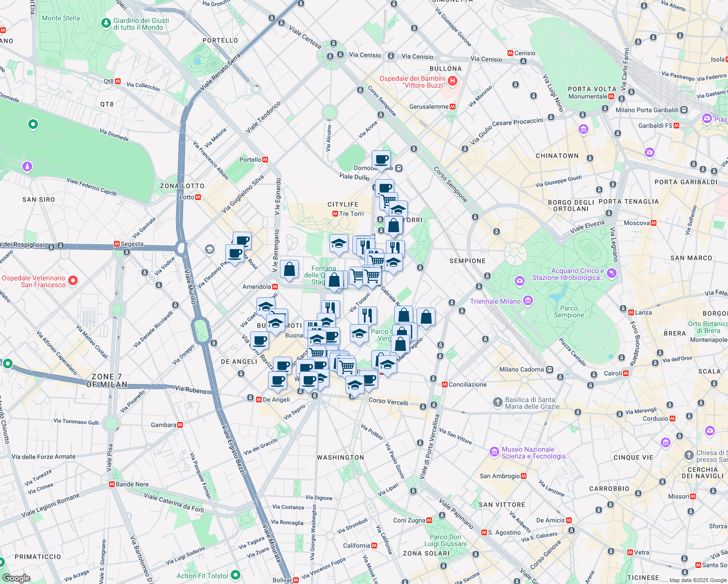Click the Monte Stella park label
This screenshot has width=728, height=584.
[x=61, y=18]
